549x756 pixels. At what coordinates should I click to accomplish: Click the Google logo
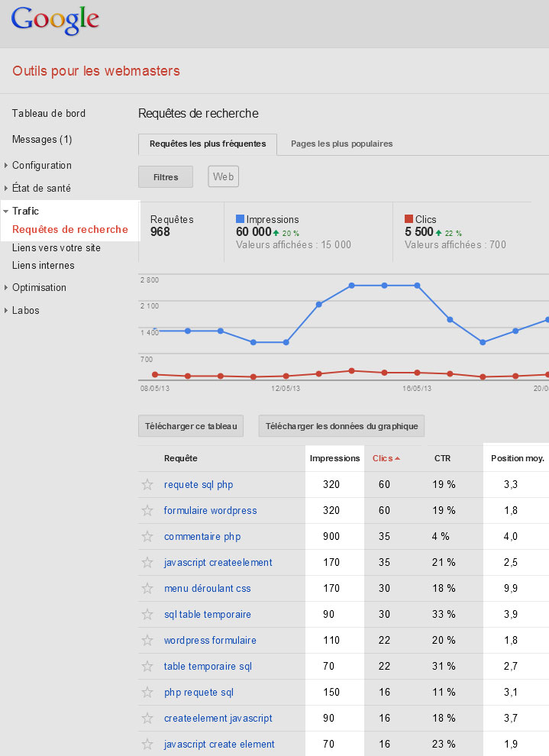tap(55, 21)
